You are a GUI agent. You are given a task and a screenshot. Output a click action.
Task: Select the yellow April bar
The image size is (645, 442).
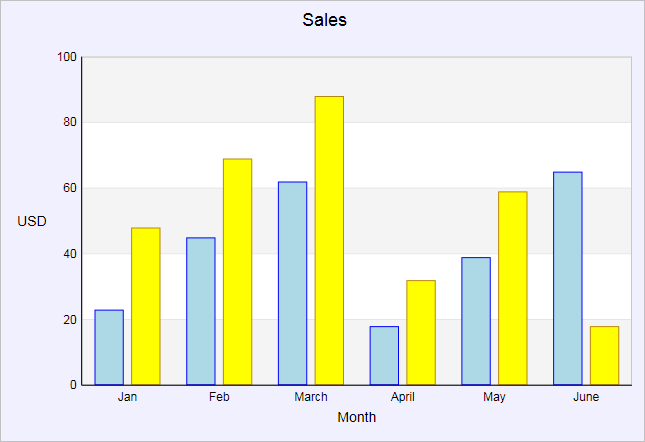click(421, 332)
